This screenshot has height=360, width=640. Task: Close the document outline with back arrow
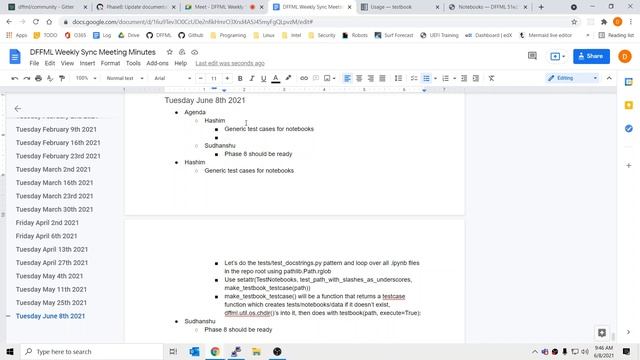[18, 109]
